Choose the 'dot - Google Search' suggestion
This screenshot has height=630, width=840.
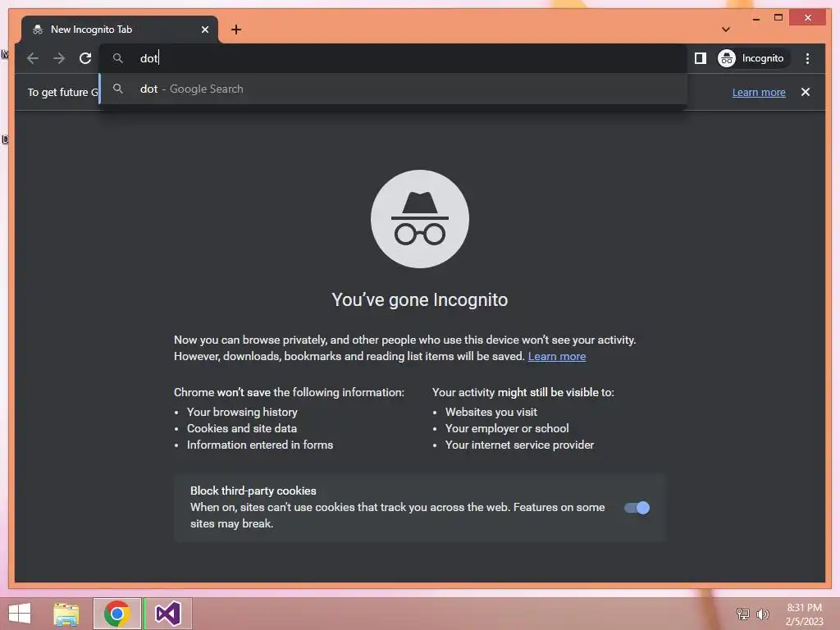(x=394, y=89)
